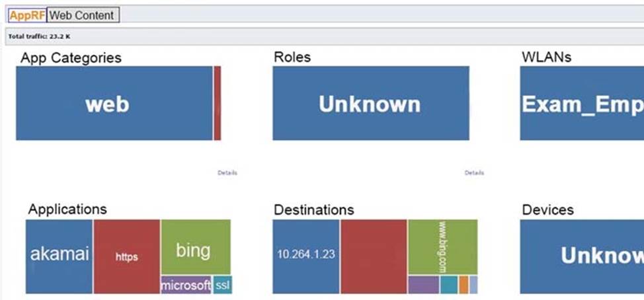Select the small purple block in Destinations
Viewport: 644px width, 300px height.
point(423,285)
